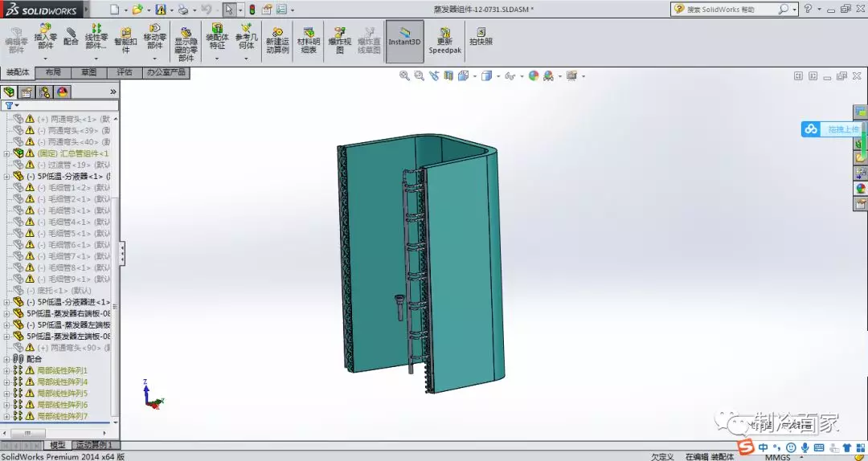Click the Sogou input method S icon
Screen dimensions: 868x461
pos(746,447)
